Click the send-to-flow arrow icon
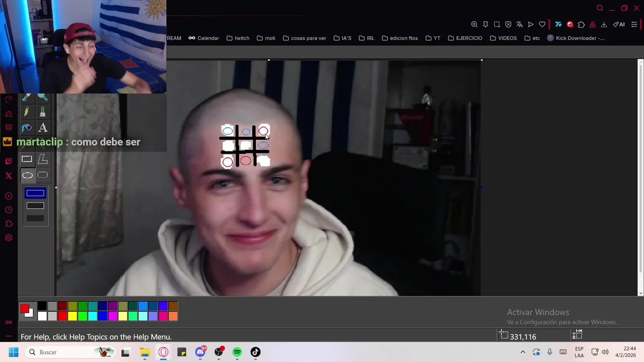The width and height of the screenshot is (644, 362). 530,24
